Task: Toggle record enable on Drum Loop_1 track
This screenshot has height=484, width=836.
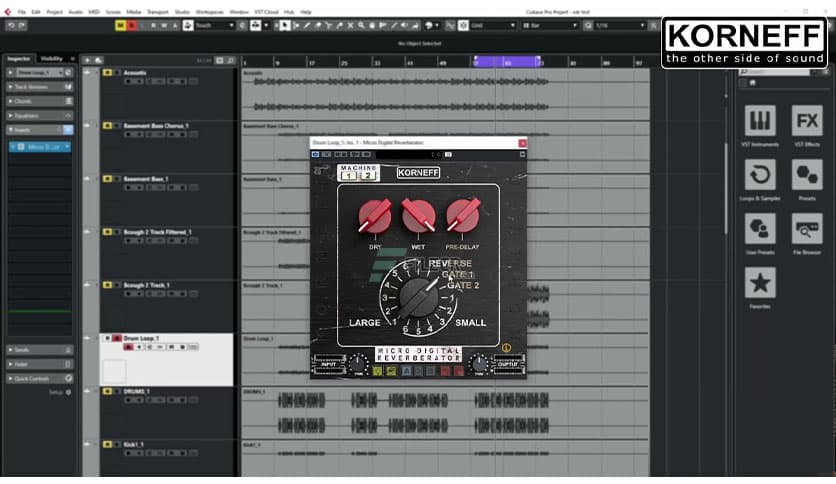Action: [128, 347]
